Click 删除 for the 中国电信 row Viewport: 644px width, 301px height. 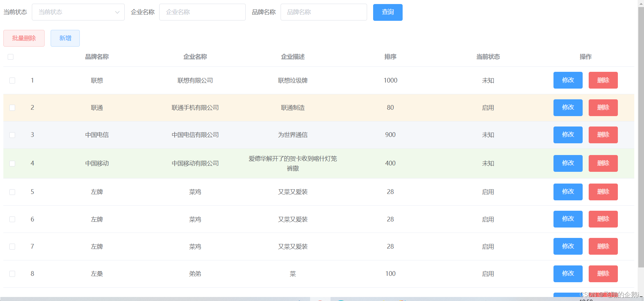603,135
